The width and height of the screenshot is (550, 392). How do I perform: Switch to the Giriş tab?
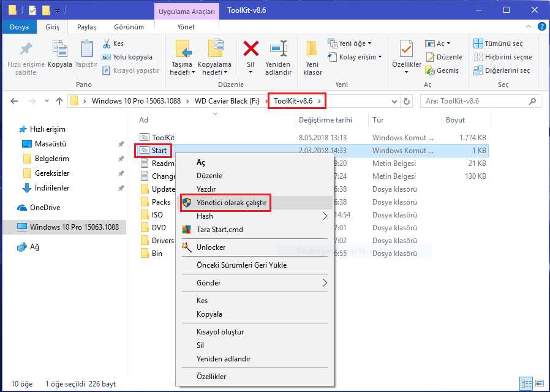tap(52, 27)
